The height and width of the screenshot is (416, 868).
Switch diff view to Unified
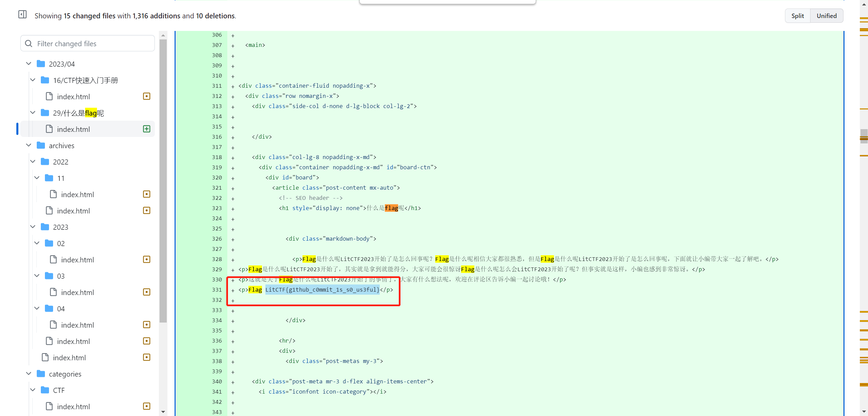826,16
